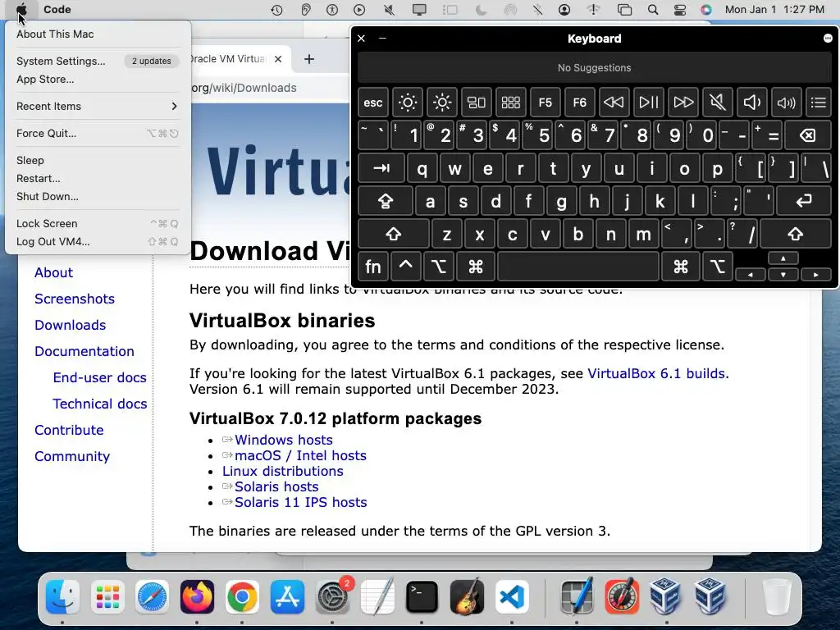Open the Screenshots sidebar link
840x630 pixels.
[75, 299]
